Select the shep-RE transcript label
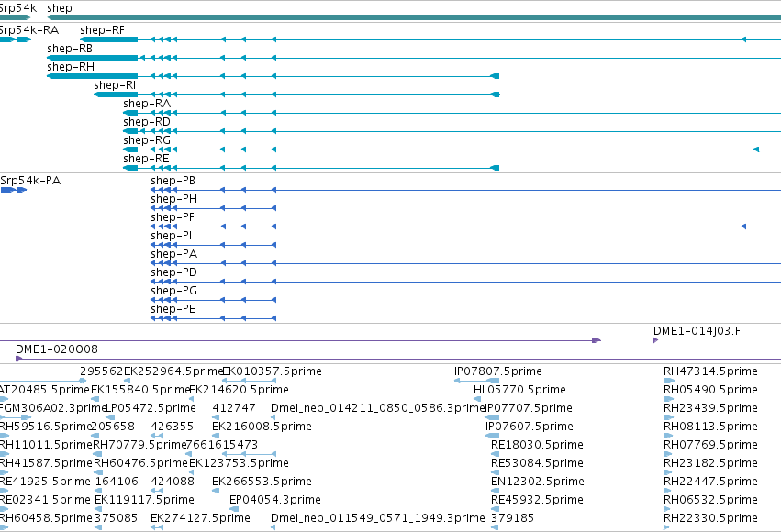 [x=146, y=159]
